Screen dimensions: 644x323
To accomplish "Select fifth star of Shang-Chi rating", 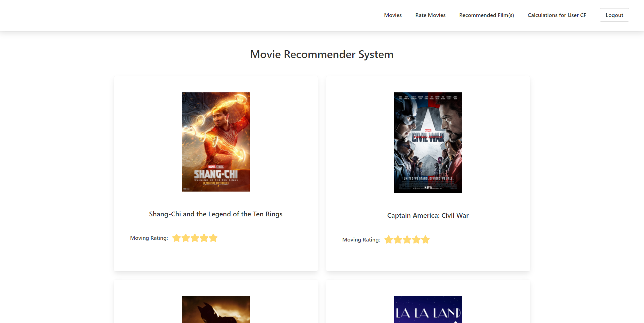I will coord(213,238).
